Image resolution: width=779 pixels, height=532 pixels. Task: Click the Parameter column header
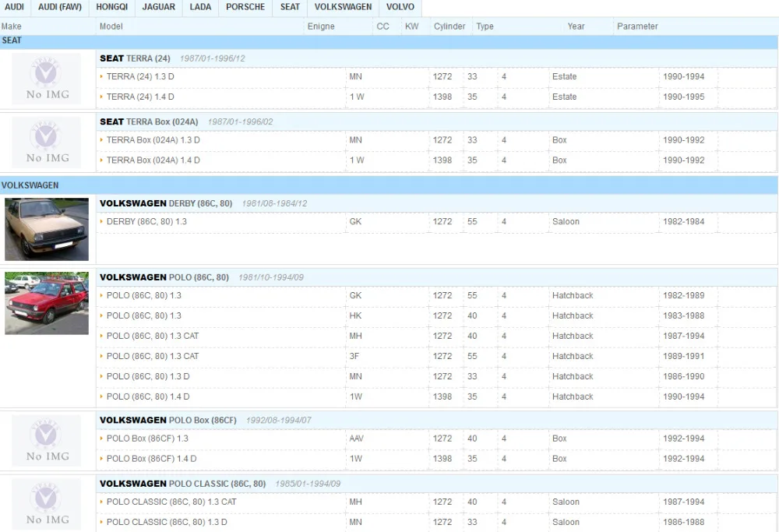[x=637, y=26]
